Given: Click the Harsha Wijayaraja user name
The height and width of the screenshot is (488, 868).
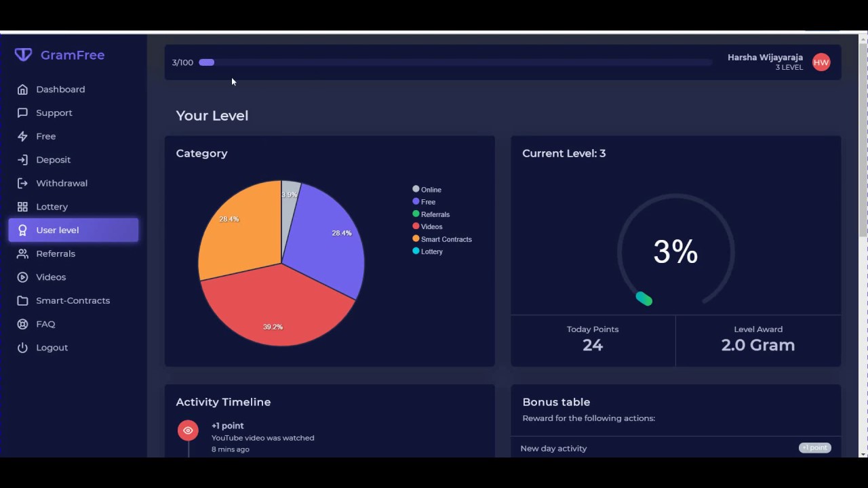Looking at the screenshot, I should [765, 58].
